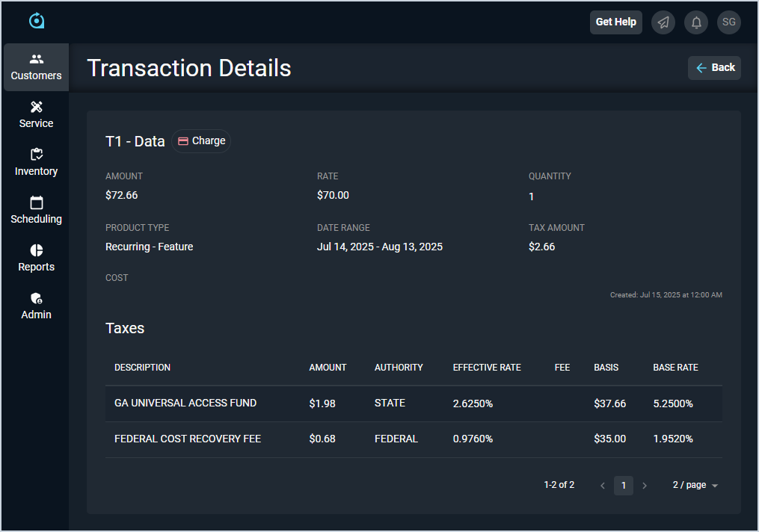This screenshot has width=759, height=532.
Task: Open the notifications bell
Action: 696,22
